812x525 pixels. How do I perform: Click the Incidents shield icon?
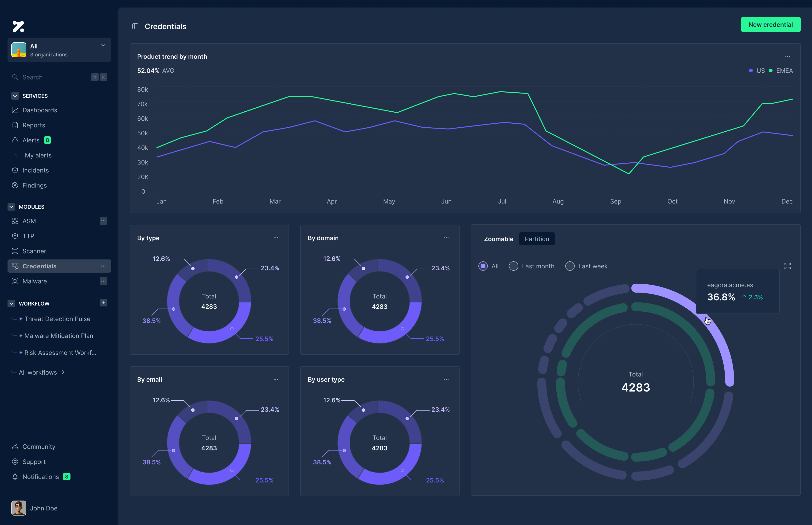[x=15, y=170]
